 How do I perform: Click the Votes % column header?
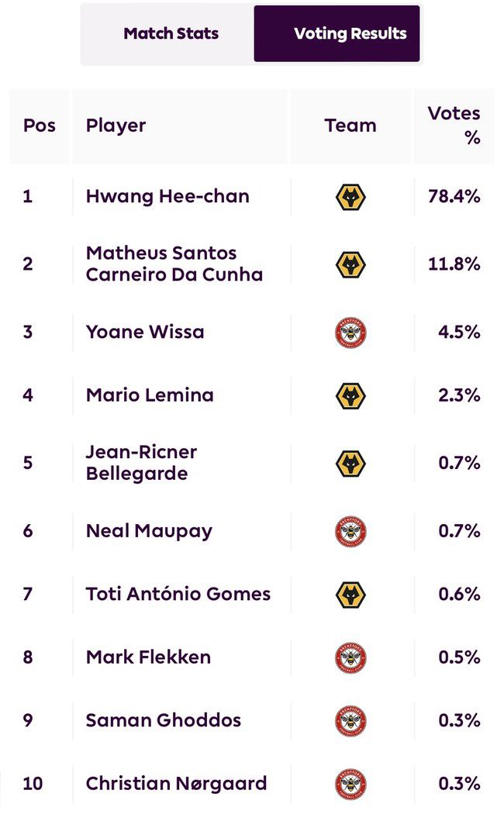pos(454,126)
